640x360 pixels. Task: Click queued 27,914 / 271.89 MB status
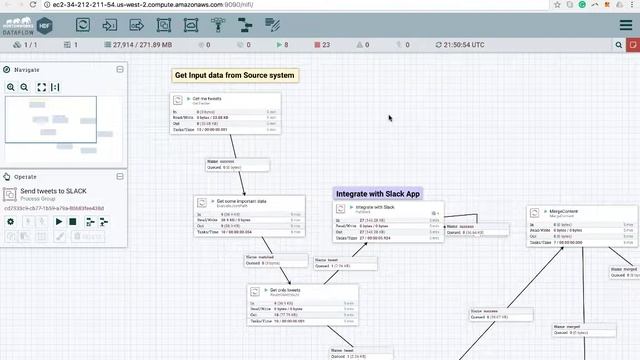coord(138,45)
